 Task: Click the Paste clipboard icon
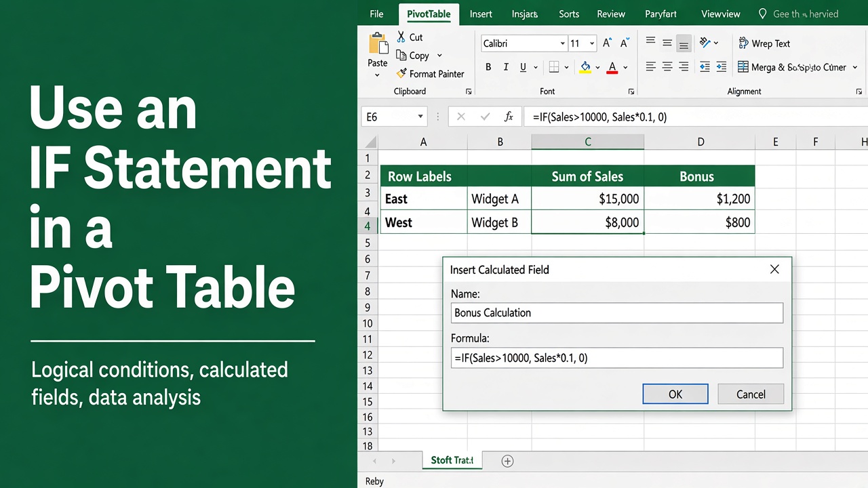click(378, 43)
